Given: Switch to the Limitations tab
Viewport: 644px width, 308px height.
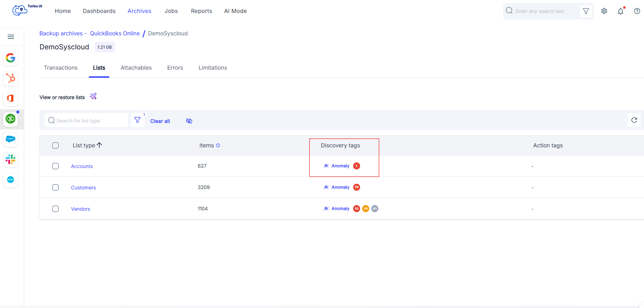Looking at the screenshot, I should [x=213, y=68].
